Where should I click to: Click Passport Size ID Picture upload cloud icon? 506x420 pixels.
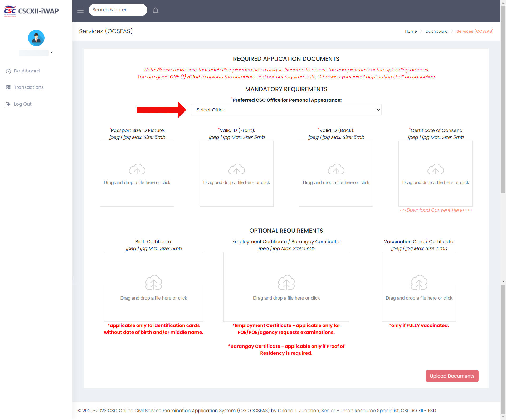pos(137,169)
